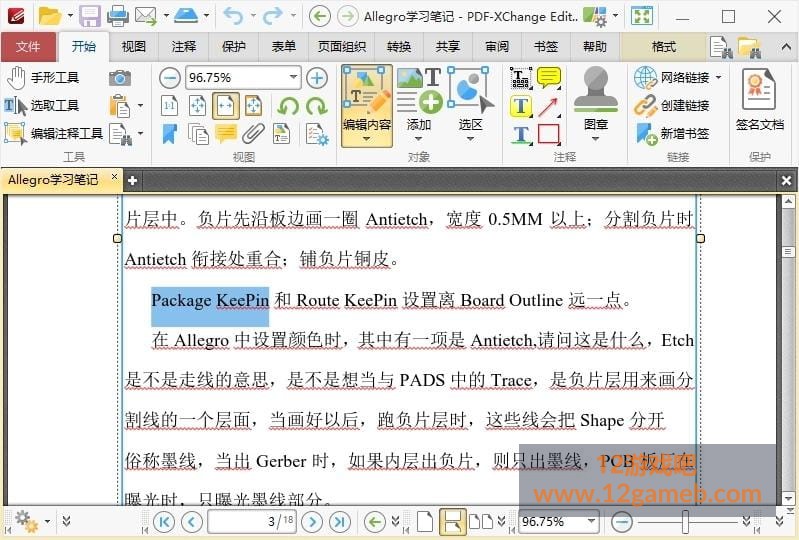
Task: Switch to the Convert (转换) tab
Action: click(399, 46)
